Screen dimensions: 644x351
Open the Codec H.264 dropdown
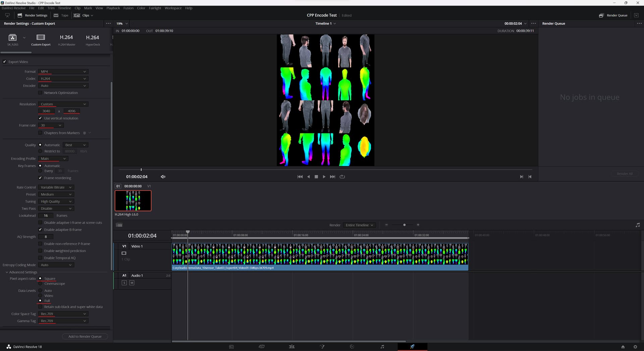click(x=63, y=79)
